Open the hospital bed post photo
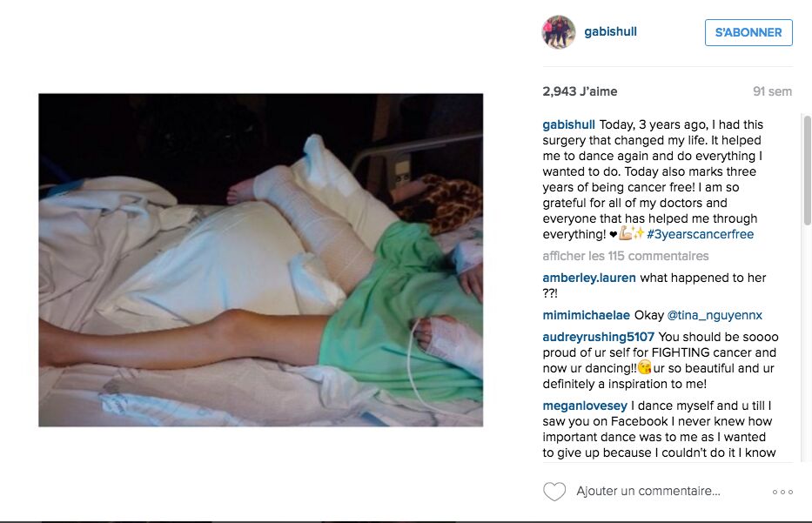The width and height of the screenshot is (812, 523). tap(260, 260)
